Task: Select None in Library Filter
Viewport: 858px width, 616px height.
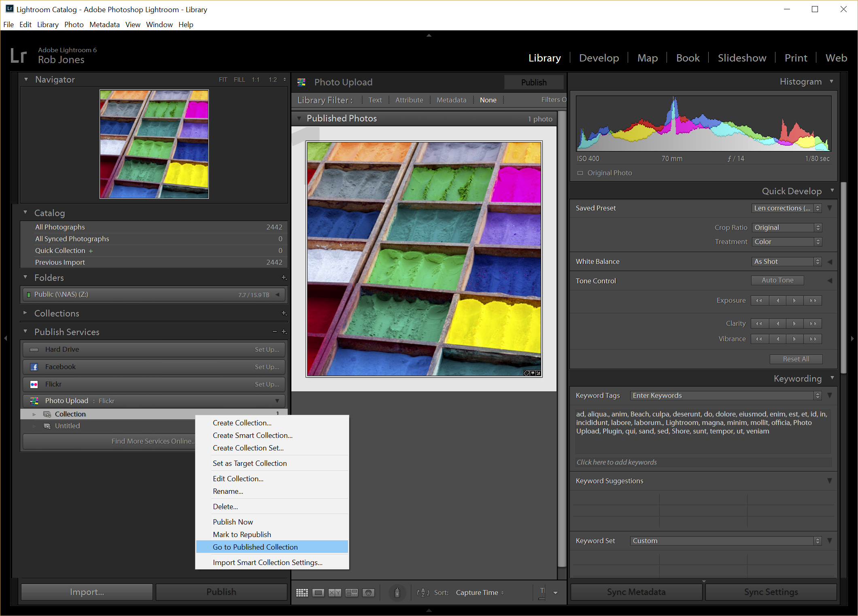Action: 488,100
